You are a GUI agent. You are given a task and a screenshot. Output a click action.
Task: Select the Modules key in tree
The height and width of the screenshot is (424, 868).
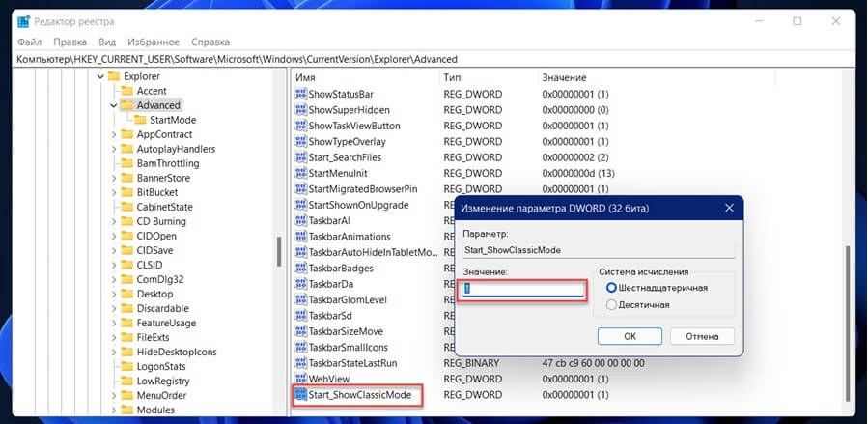(155, 410)
